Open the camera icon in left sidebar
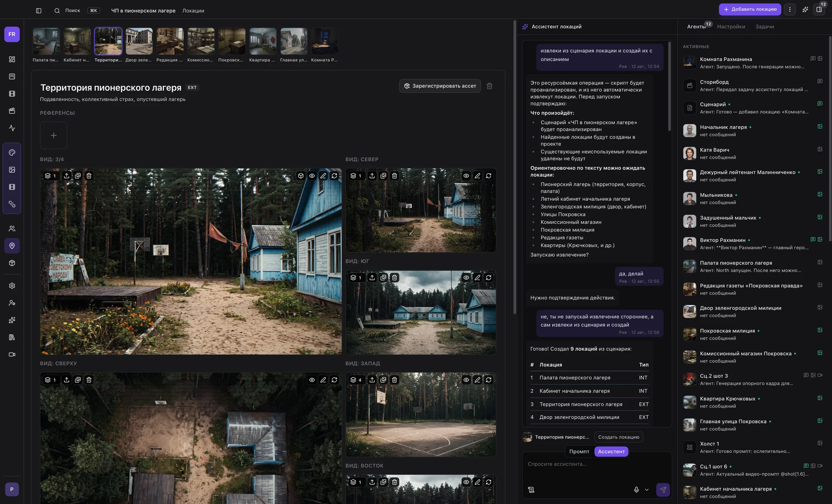The height and width of the screenshot is (504, 832). click(x=12, y=355)
